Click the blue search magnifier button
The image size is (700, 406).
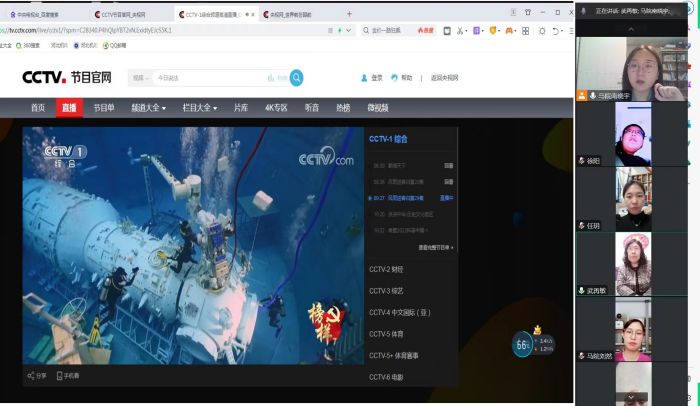(296, 78)
